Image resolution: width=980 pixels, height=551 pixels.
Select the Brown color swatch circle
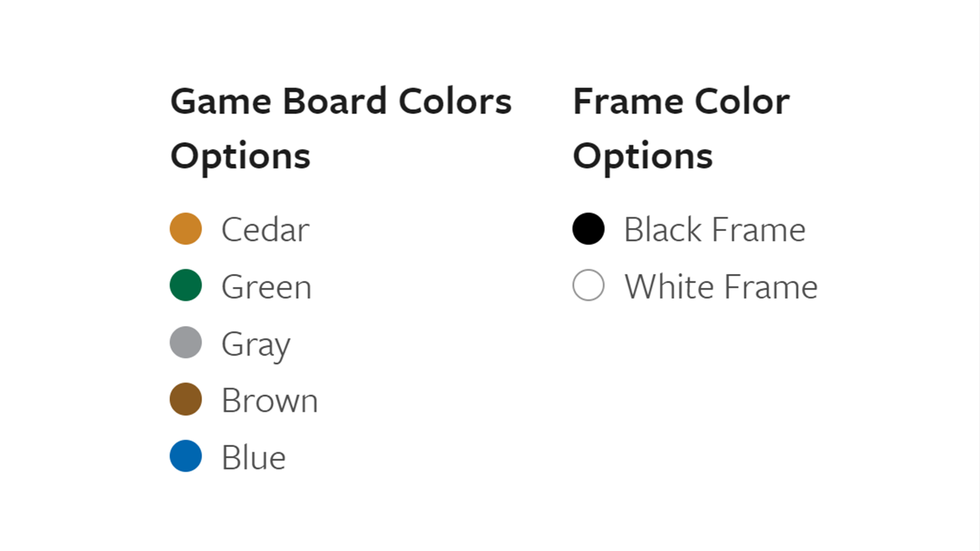pyautogui.click(x=186, y=399)
